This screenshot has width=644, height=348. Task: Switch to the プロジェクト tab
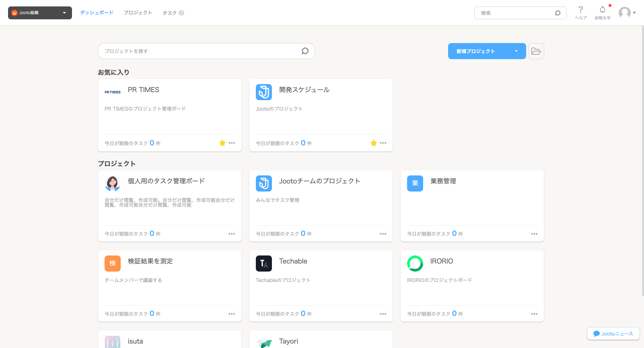coord(138,13)
